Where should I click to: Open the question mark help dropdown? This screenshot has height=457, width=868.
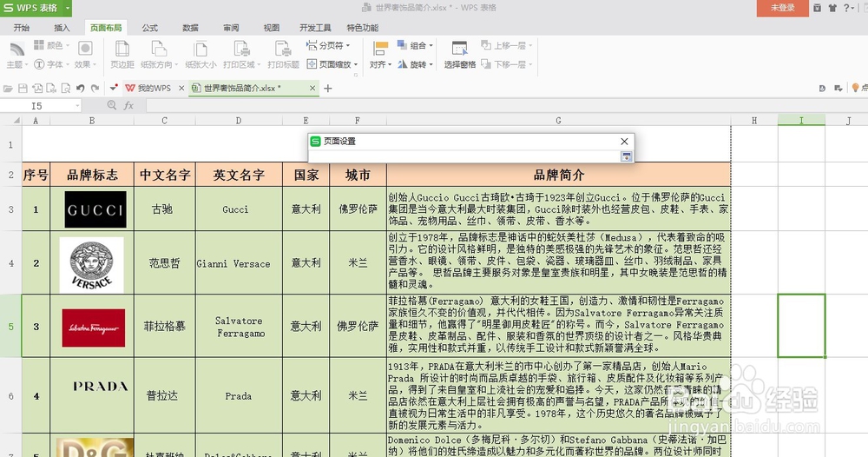[849, 8]
